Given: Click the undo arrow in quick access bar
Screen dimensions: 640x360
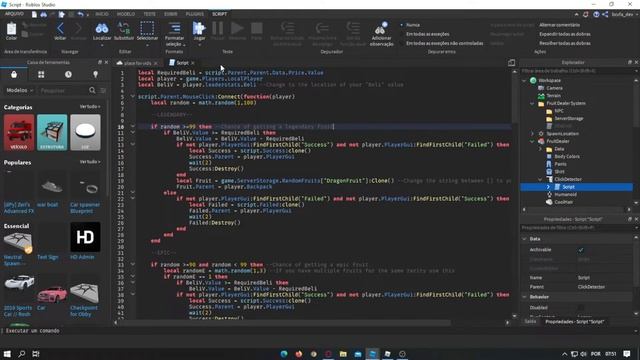Looking at the screenshot, I should pyautogui.click(x=81, y=14).
